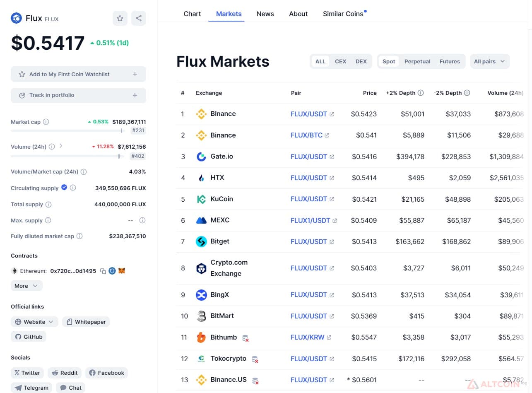The height and width of the screenshot is (393, 532).
Task: Click the Market cap rank slider bar
Action: [67, 130]
